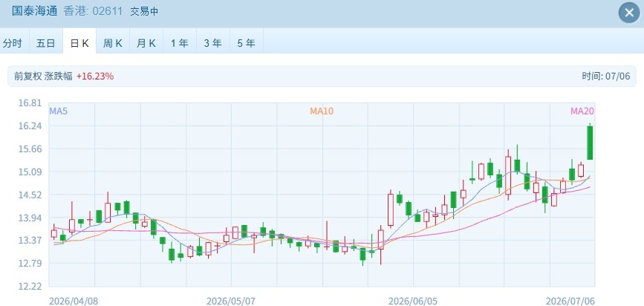
Task: Click the 12.79 price axis label
Action: pyautogui.click(x=30, y=263)
